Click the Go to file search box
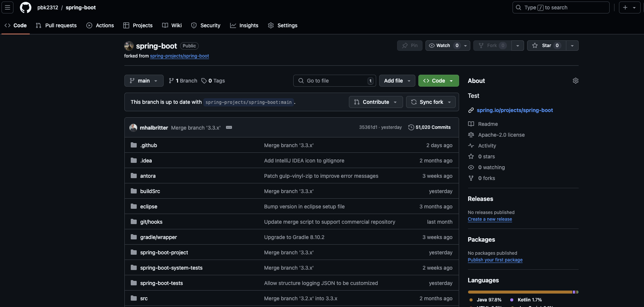644x307 pixels. coord(335,81)
